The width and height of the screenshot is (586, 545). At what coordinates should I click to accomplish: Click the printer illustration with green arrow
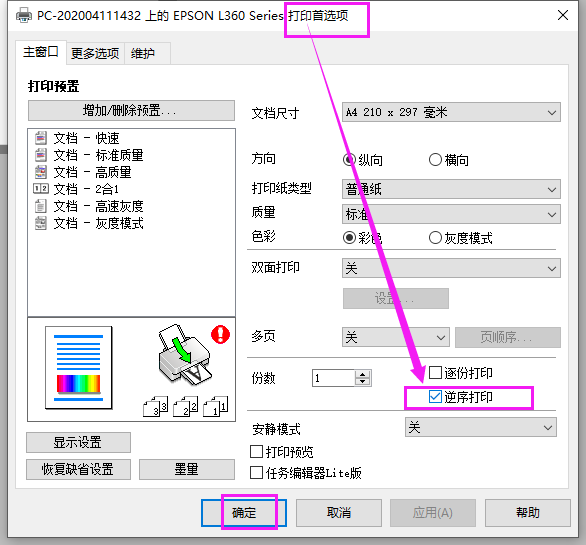[184, 355]
